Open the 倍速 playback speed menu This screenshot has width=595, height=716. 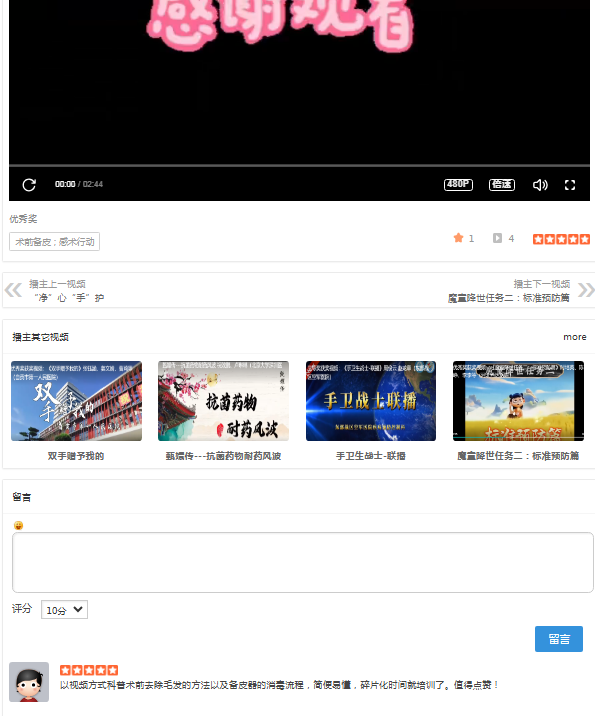502,184
